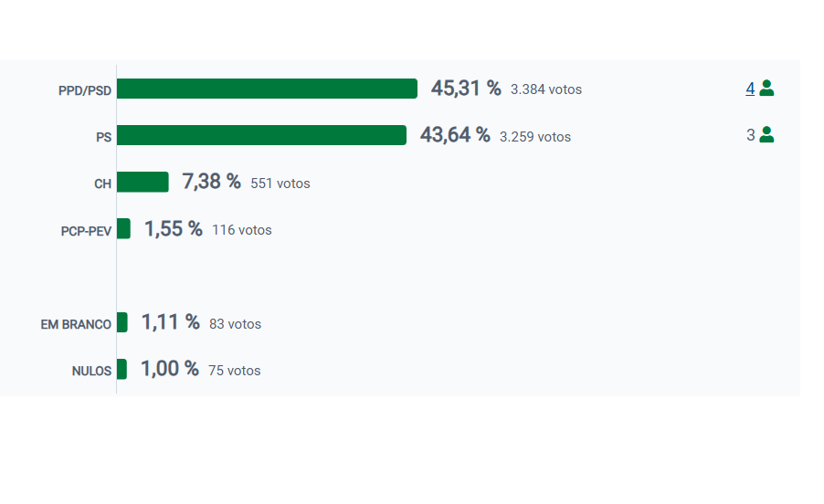Viewport: 824px width, 504px height.
Task: Click the PS green result bar
Action: (x=261, y=135)
